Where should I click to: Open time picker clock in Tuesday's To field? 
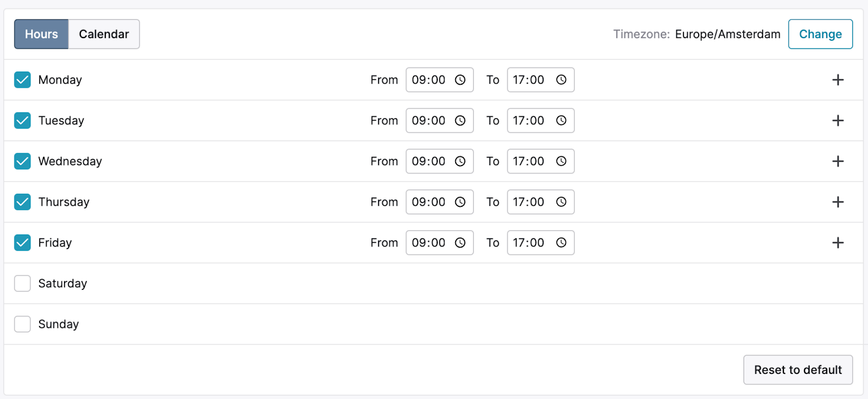pyautogui.click(x=561, y=121)
